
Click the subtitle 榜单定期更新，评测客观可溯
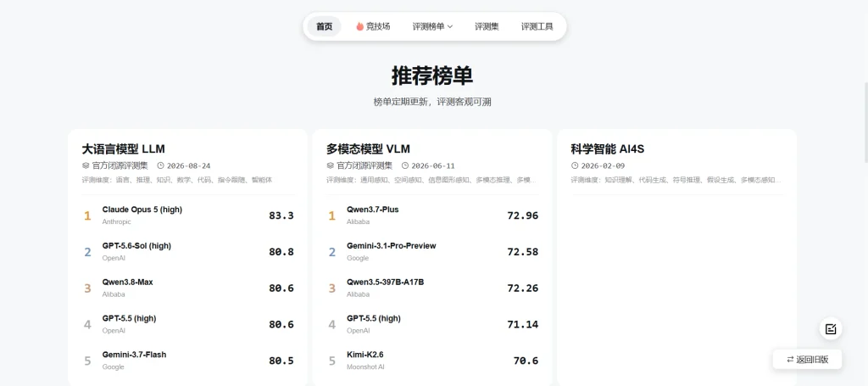pyautogui.click(x=432, y=102)
